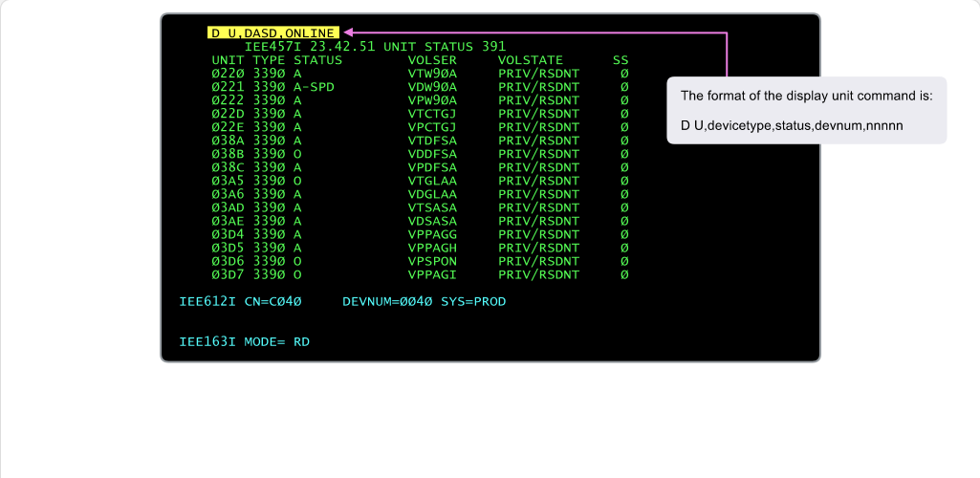Click volume serial VPPAGI
Screen dimensions: 980x478
tap(432, 275)
